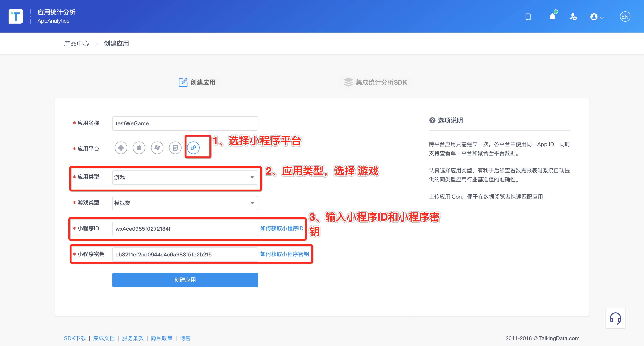
Task: Open the 服务条款 footer link
Action: [133, 338]
